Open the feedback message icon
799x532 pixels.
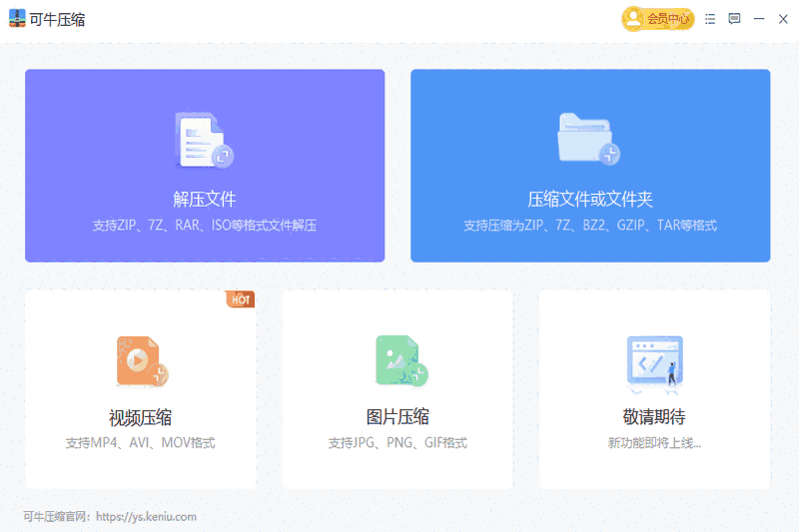coord(734,19)
